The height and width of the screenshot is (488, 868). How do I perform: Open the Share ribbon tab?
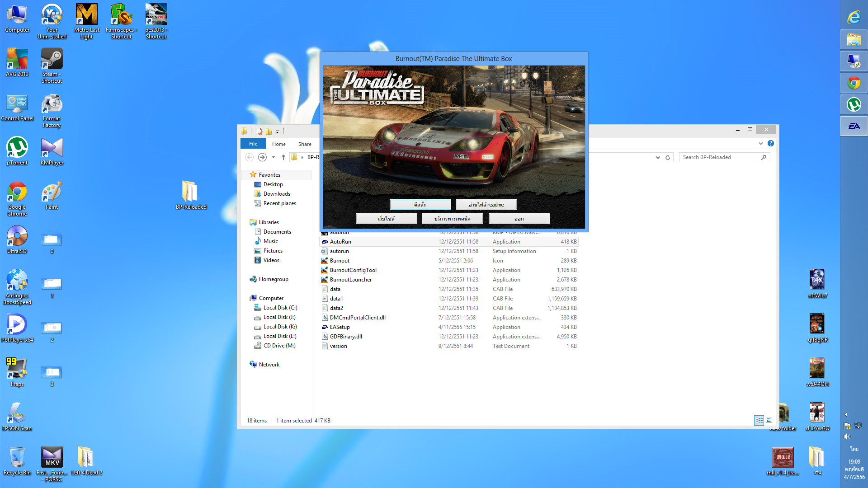pyautogui.click(x=305, y=144)
